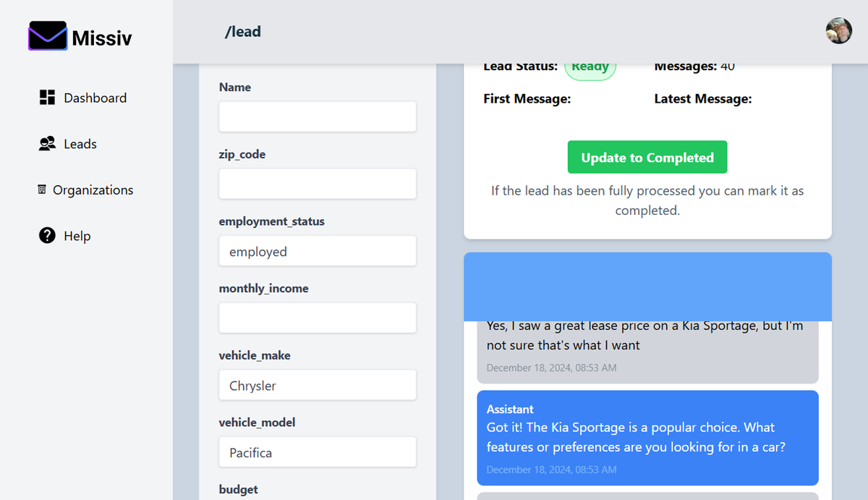The image size is (868, 500).
Task: Click the Ready lead status badge
Action: click(590, 67)
